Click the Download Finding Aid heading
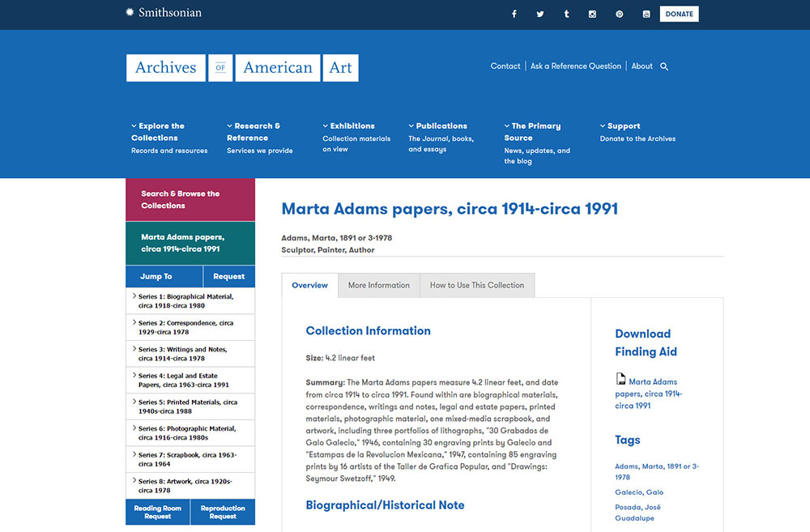810x532 pixels. [x=646, y=343]
